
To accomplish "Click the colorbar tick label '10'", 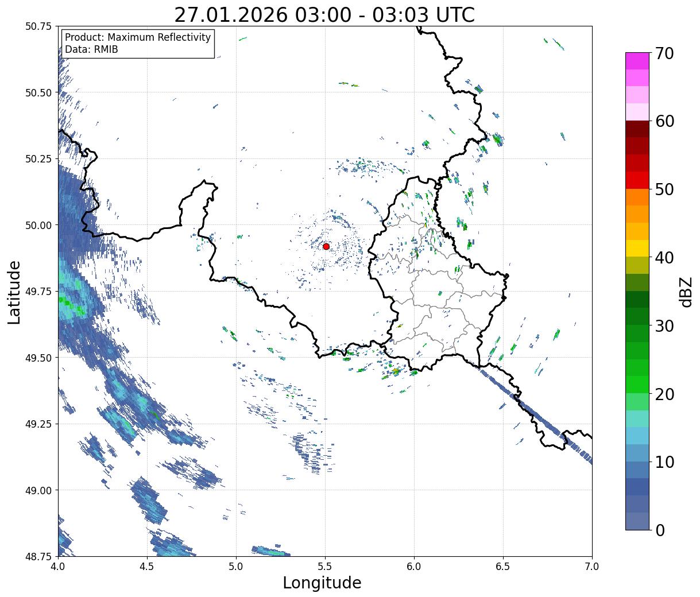I will 664,462.
